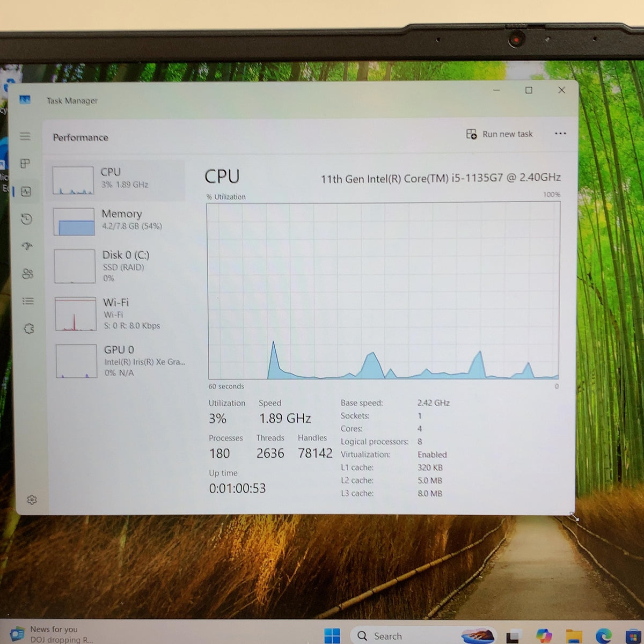The height and width of the screenshot is (644, 644).
Task: Click the 1.89 GHz speed value
Action: pyautogui.click(x=285, y=418)
